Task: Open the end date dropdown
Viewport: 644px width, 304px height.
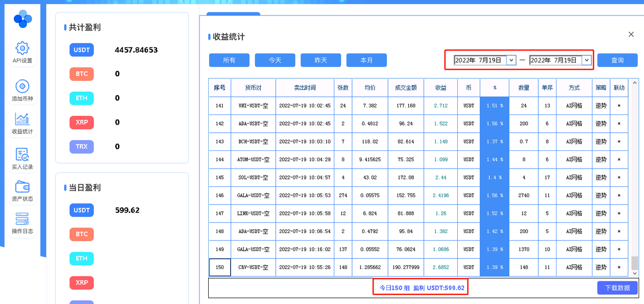Action: (587, 60)
